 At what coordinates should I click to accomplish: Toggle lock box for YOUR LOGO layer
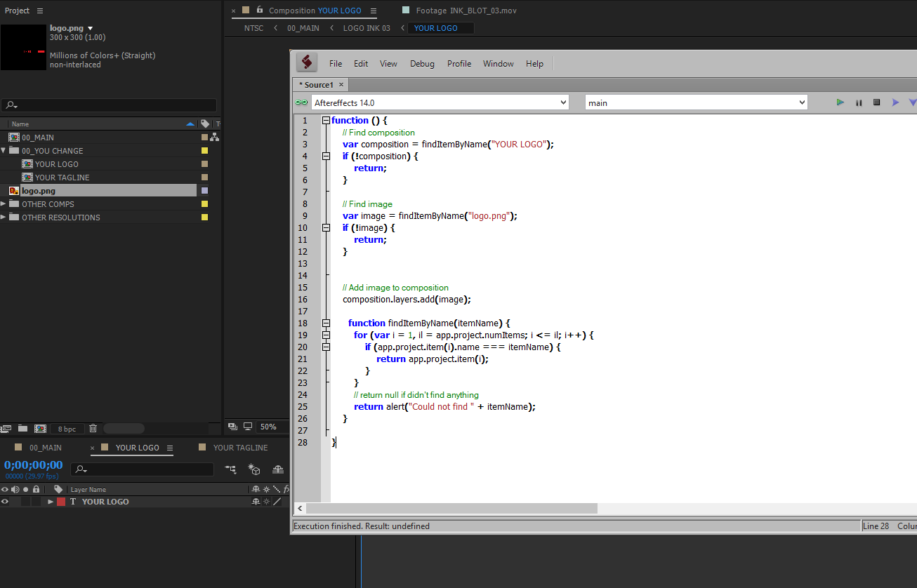click(x=36, y=502)
